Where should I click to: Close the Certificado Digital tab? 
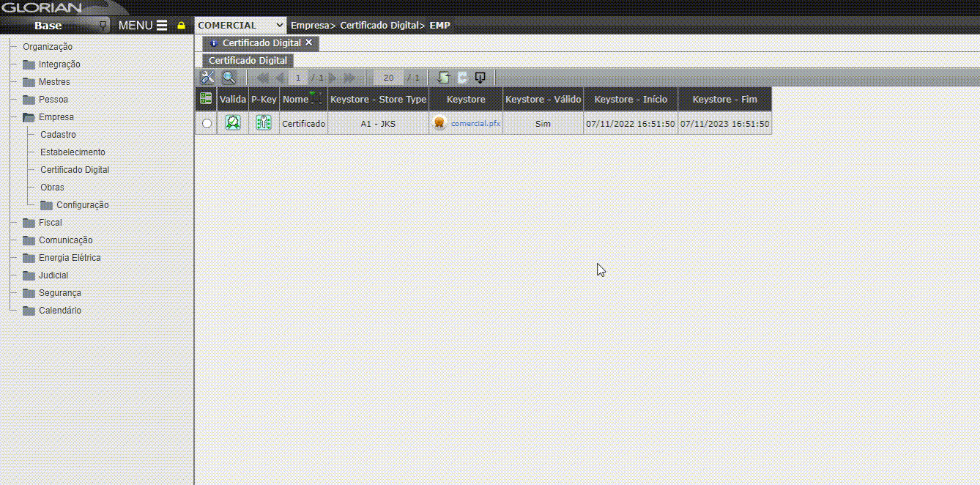tap(308, 42)
